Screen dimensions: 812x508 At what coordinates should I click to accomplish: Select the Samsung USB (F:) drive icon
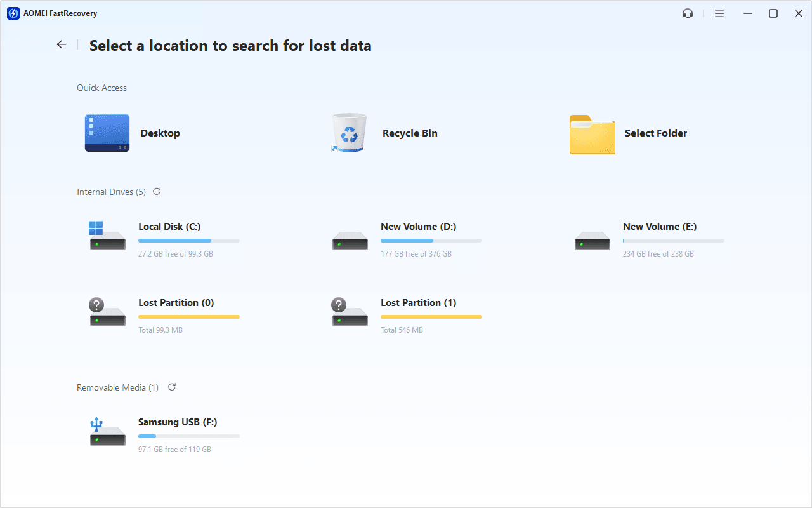[107, 431]
